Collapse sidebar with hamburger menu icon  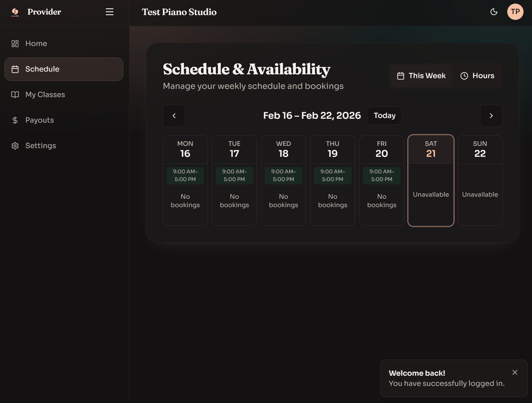click(x=110, y=12)
